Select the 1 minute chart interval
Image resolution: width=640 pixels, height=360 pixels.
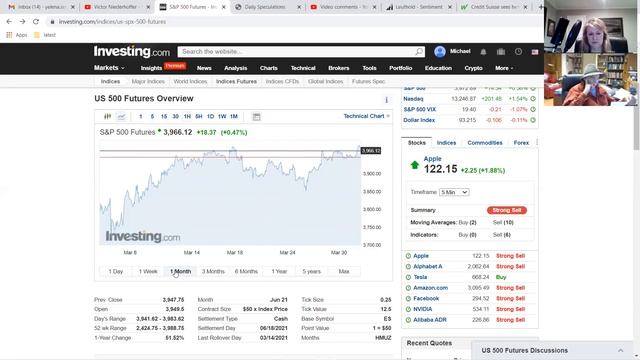point(141,117)
